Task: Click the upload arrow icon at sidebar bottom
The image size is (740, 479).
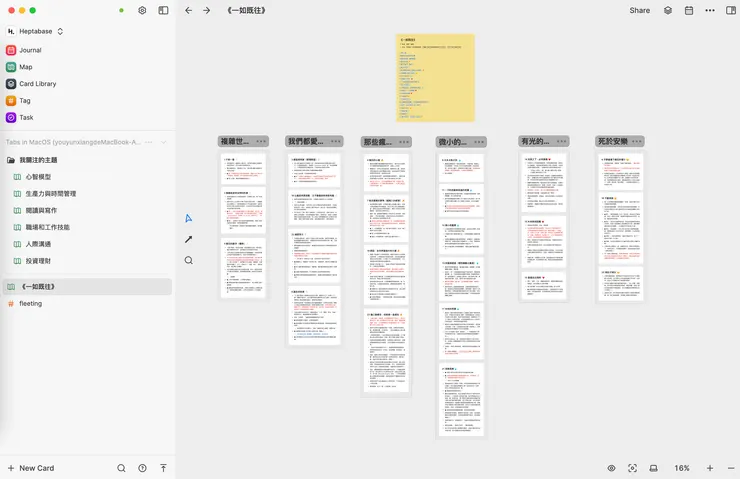Action: 163,468
